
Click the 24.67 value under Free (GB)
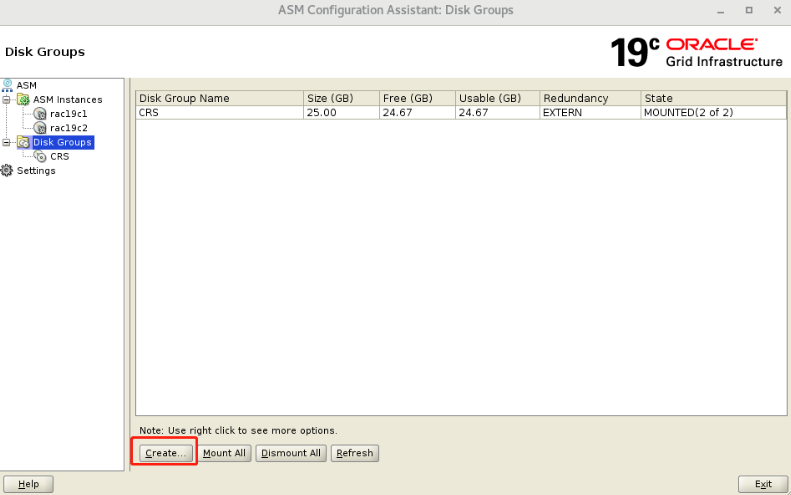[x=417, y=113]
